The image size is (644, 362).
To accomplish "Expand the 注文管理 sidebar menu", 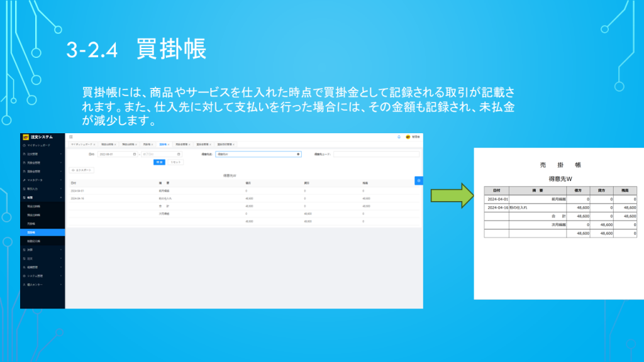I will 42,154.
